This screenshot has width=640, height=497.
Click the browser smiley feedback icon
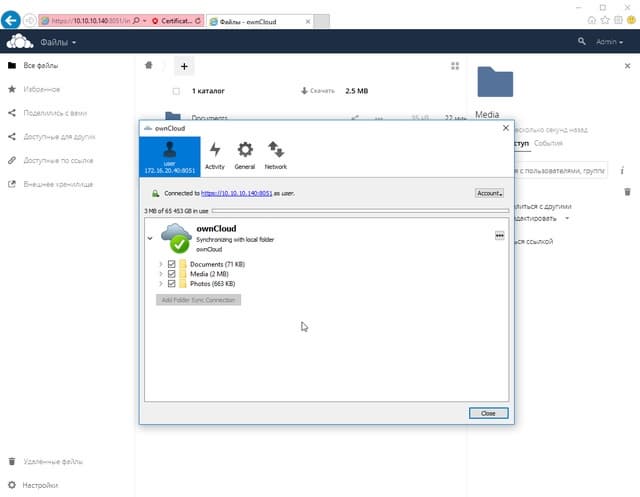pos(631,20)
